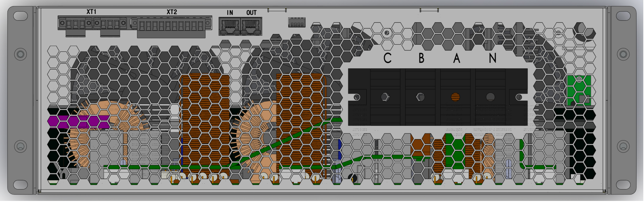Click the dark hole under terminal N
This screenshot has height=202, width=644.
[x=490, y=97]
